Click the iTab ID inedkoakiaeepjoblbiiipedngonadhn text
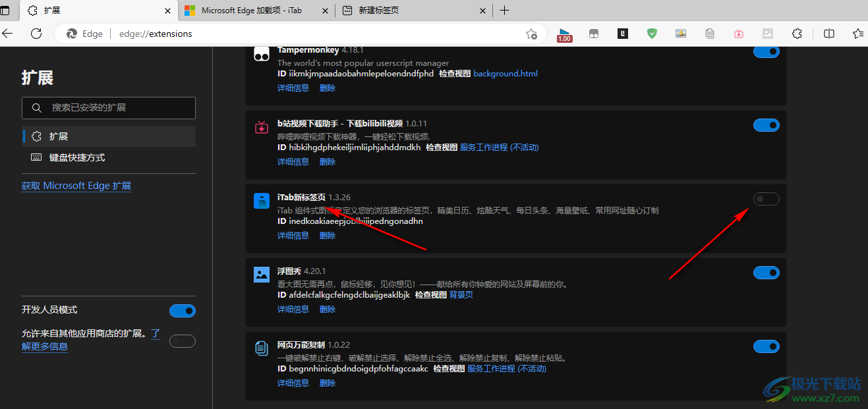868x409 pixels. click(x=350, y=221)
